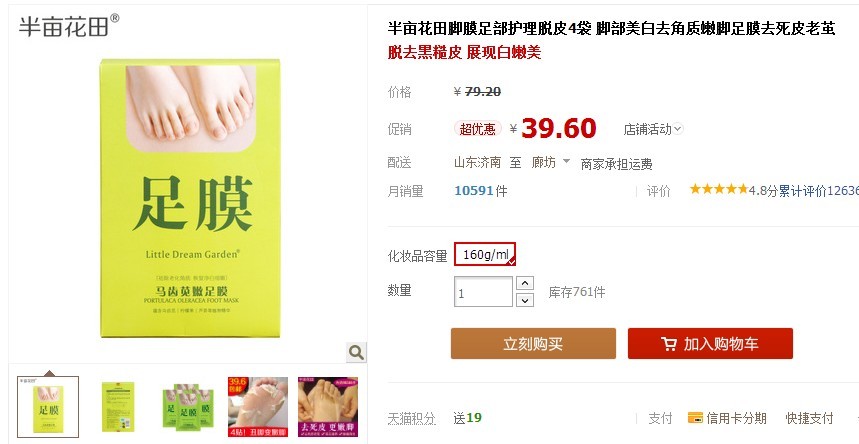The width and height of the screenshot is (859, 444).
Task: Click the quantity input field
Action: (483, 292)
